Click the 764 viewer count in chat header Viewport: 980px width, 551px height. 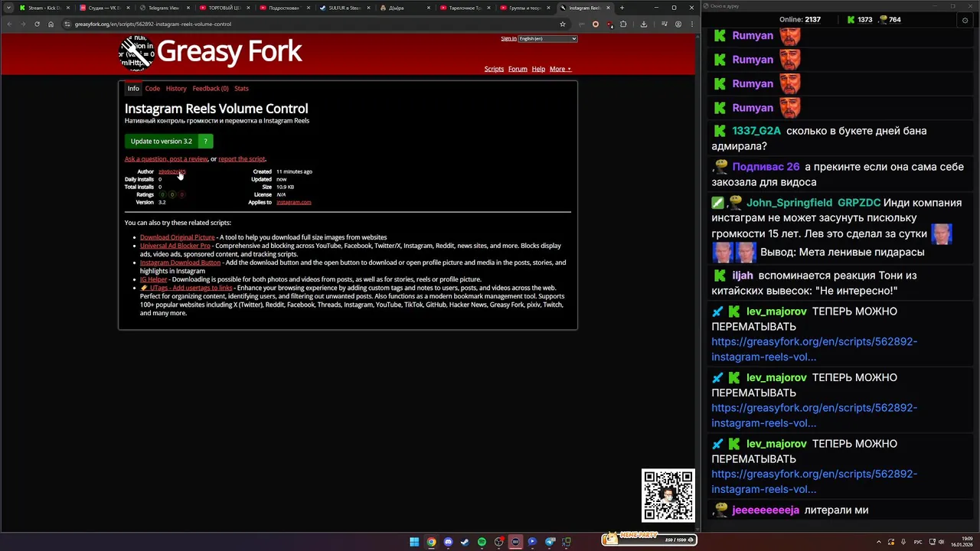[x=889, y=20]
